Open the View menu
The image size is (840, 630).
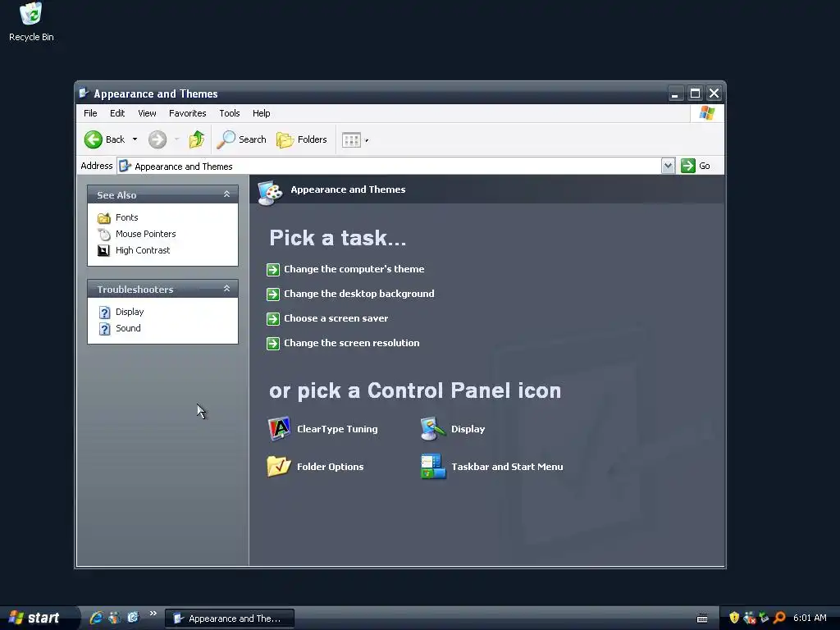coord(147,113)
